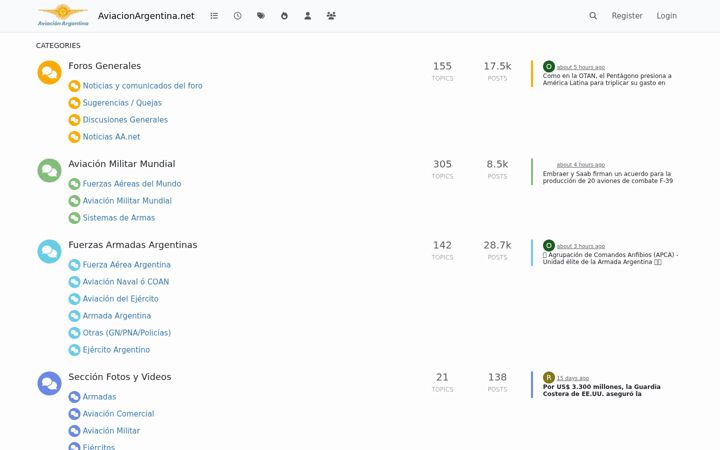720x450 pixels.
Task: Open Otras (GN/PNA/Policías) subcategory
Action: [127, 333]
